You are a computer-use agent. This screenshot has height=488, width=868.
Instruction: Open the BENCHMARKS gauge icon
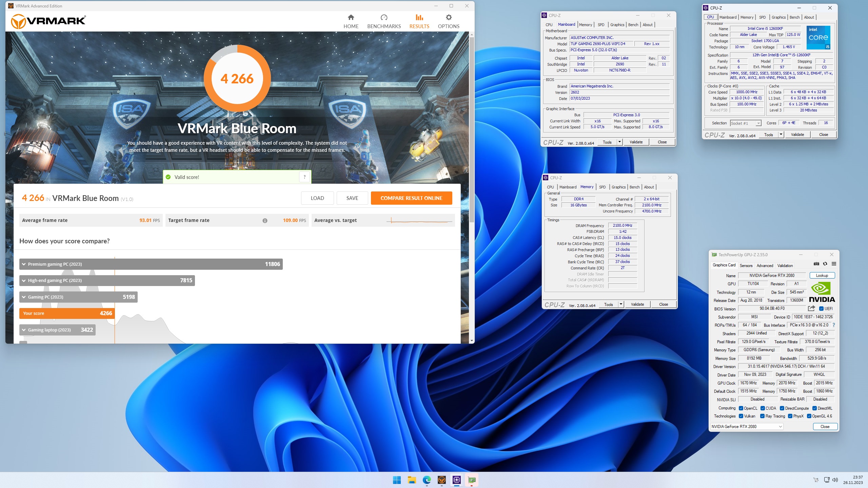[x=384, y=17]
